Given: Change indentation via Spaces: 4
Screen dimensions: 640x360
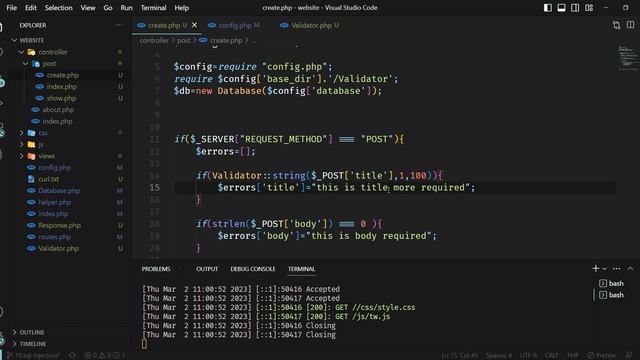Looking at the screenshot, I should click(499, 356).
